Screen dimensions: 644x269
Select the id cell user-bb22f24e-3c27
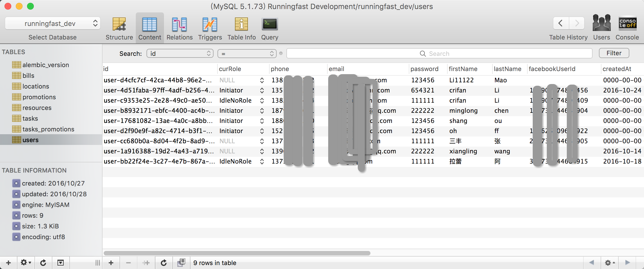tap(159, 161)
